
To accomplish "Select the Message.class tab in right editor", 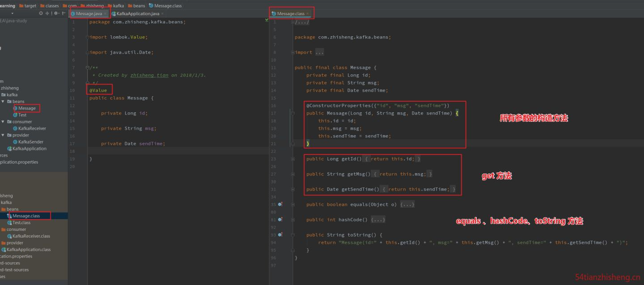I will point(290,14).
